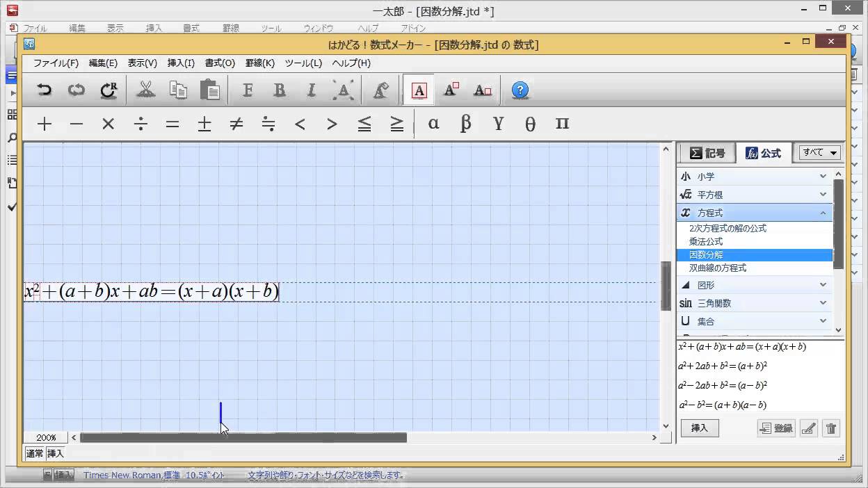Insert the π symbol into the formula
Image resolution: width=868 pixels, height=488 pixels.
pos(562,124)
